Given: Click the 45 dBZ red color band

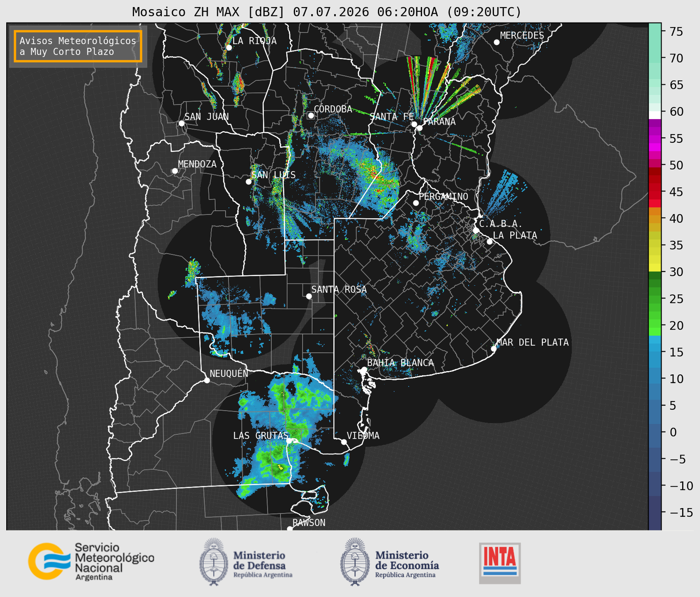Looking at the screenshot, I should point(655,192).
